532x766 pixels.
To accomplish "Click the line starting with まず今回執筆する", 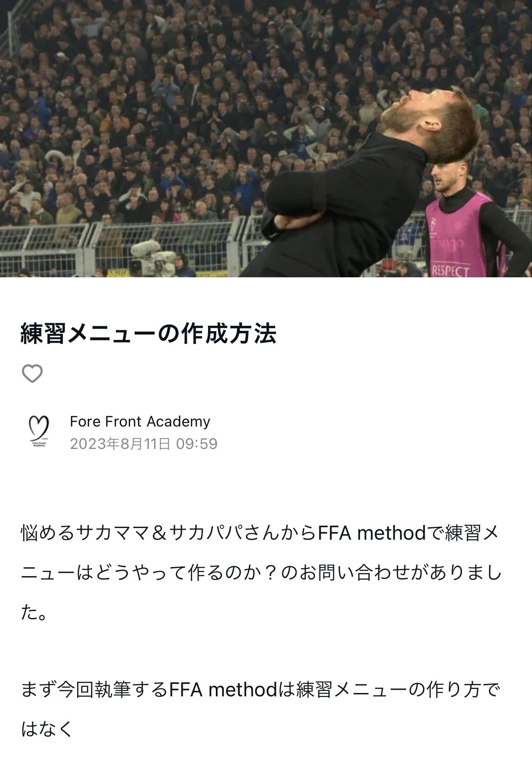I will click(261, 690).
